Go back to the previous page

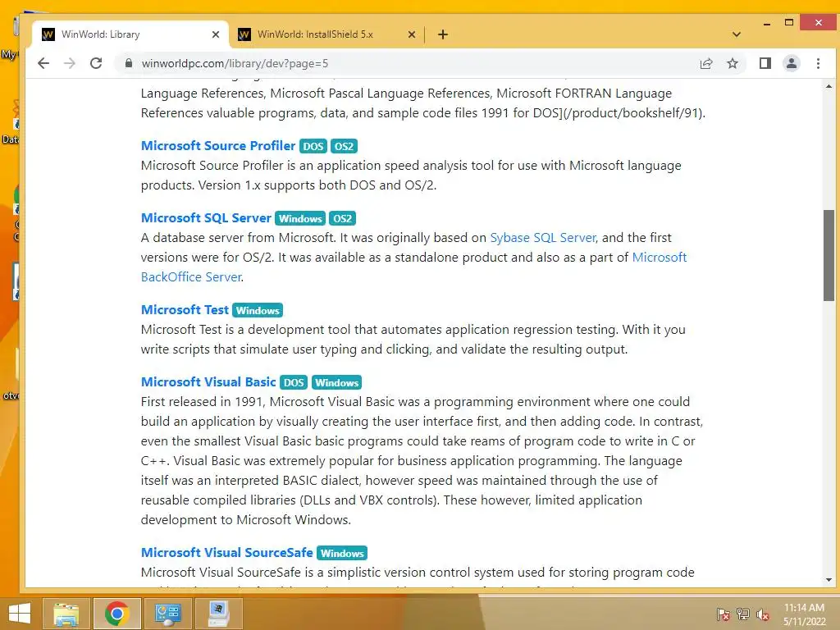(43, 63)
